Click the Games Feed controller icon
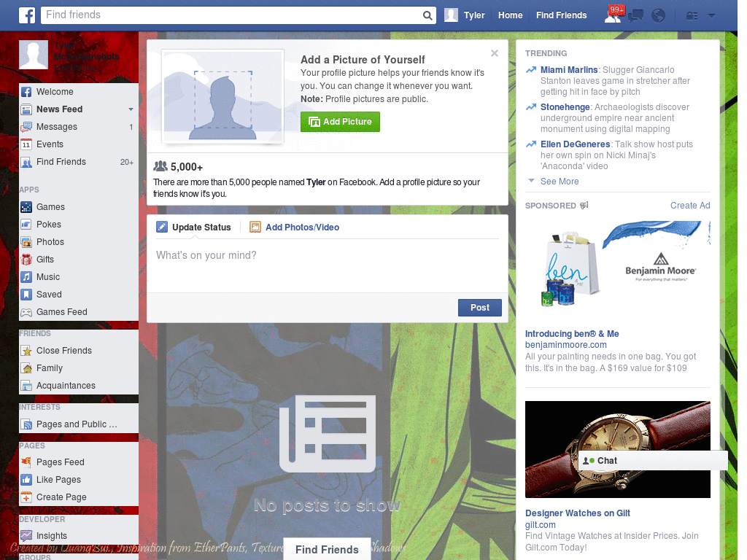Screen dimensions: 747x560 26,312
